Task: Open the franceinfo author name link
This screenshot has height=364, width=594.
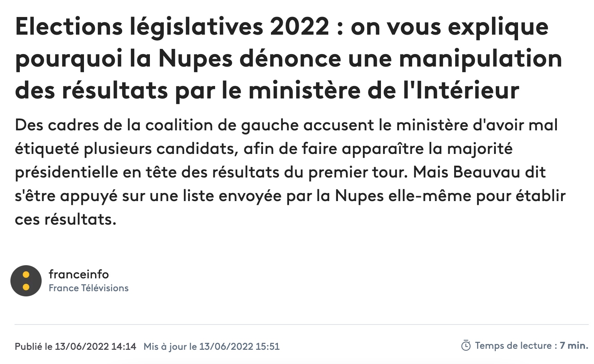Action: click(x=79, y=274)
